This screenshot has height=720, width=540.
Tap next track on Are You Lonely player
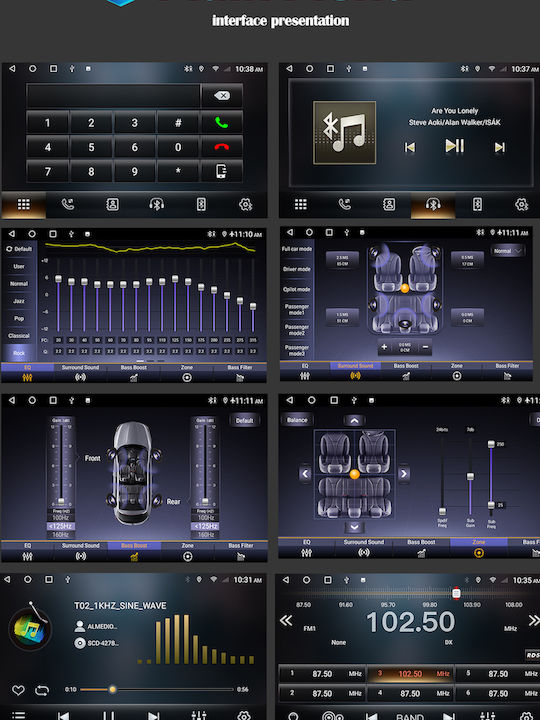[500, 147]
